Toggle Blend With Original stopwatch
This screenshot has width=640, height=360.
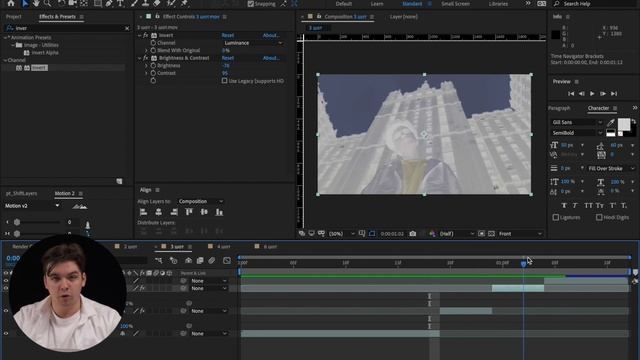pyautogui.click(x=153, y=50)
